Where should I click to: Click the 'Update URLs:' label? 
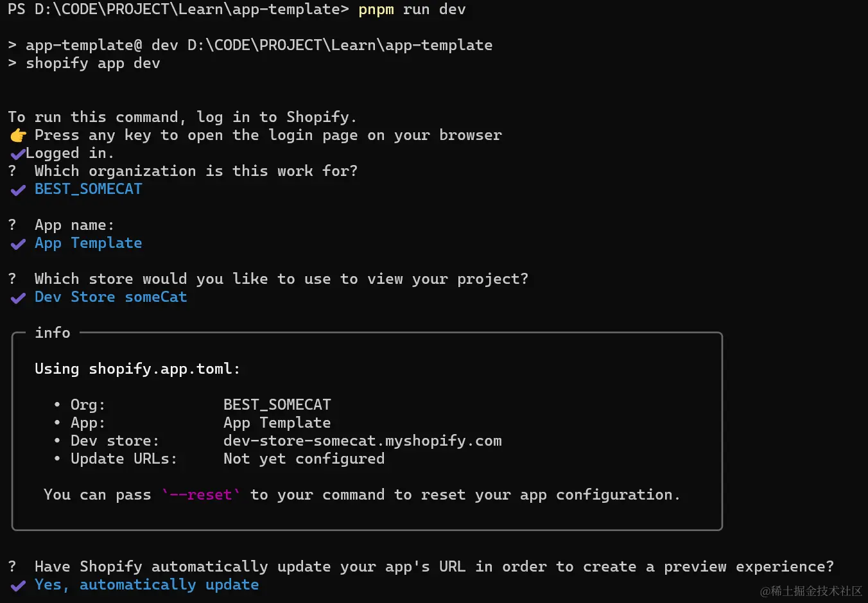[124, 459]
